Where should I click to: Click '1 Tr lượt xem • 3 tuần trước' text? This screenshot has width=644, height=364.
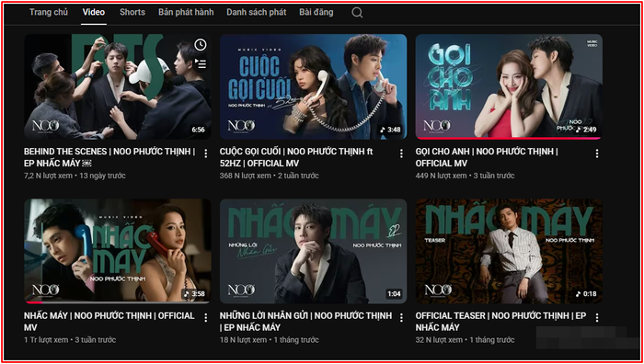70,340
